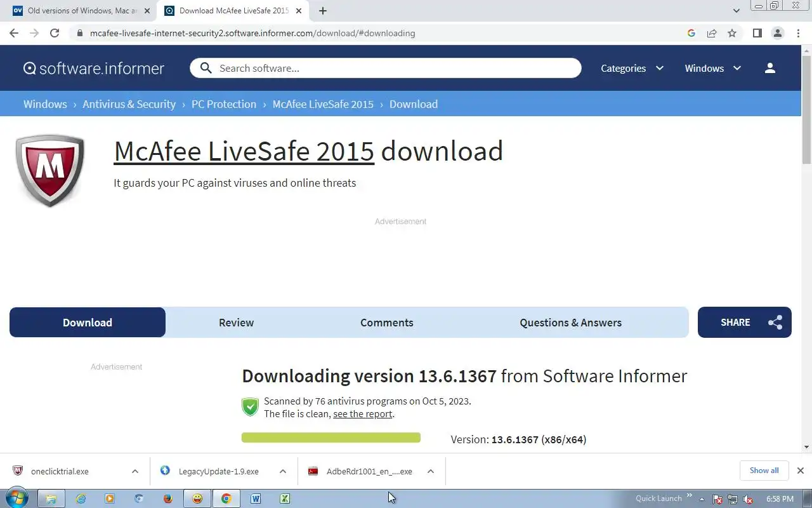Click the share icon on SHARE button

(775, 323)
